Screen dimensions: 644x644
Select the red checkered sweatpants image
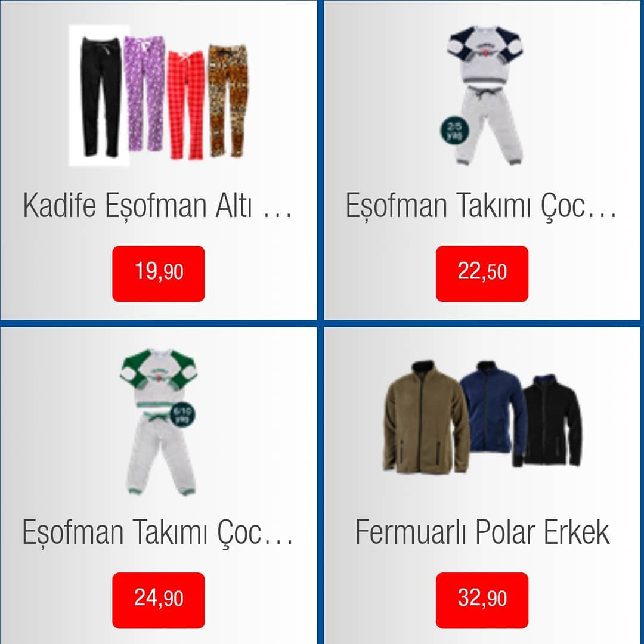point(187,104)
